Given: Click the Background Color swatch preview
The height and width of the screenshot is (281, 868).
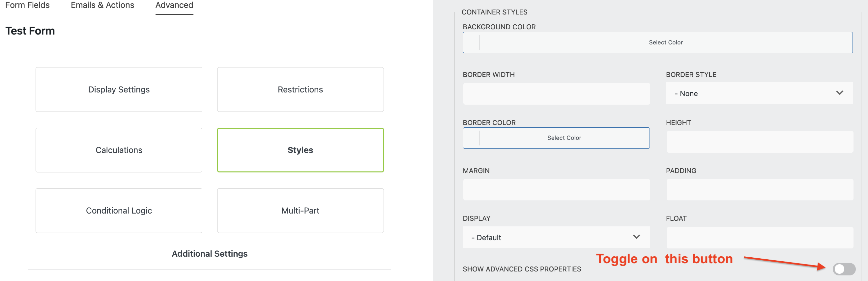Looking at the screenshot, I should click(471, 43).
